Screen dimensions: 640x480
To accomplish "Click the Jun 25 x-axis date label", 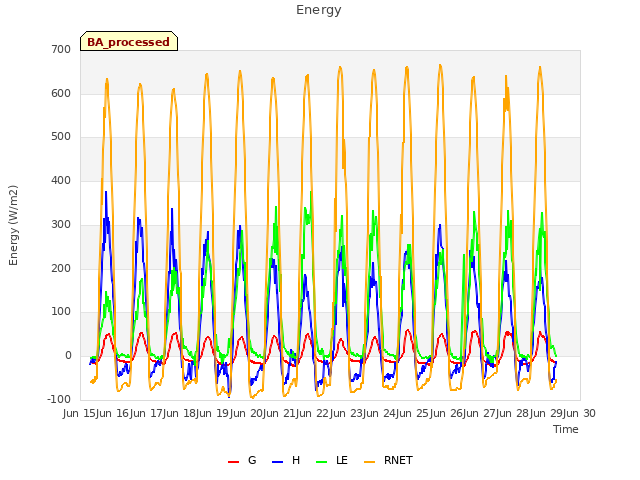I will 411,413.
